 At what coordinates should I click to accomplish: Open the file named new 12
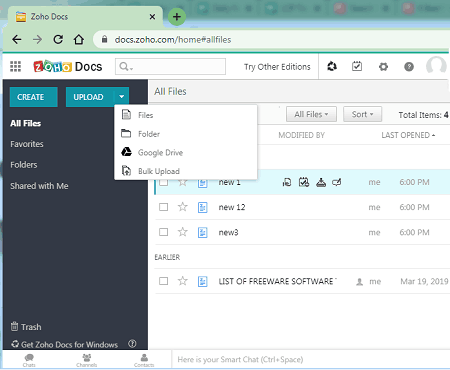tap(232, 207)
